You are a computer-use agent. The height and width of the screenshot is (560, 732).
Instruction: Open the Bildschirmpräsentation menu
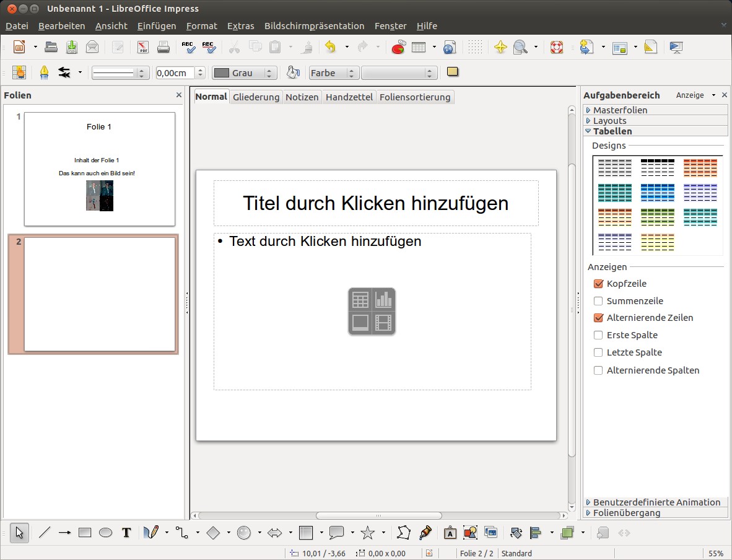tap(314, 26)
